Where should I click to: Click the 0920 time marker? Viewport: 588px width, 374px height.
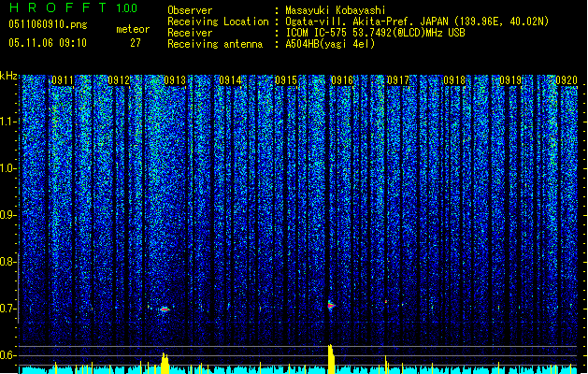pyautogui.click(x=566, y=80)
